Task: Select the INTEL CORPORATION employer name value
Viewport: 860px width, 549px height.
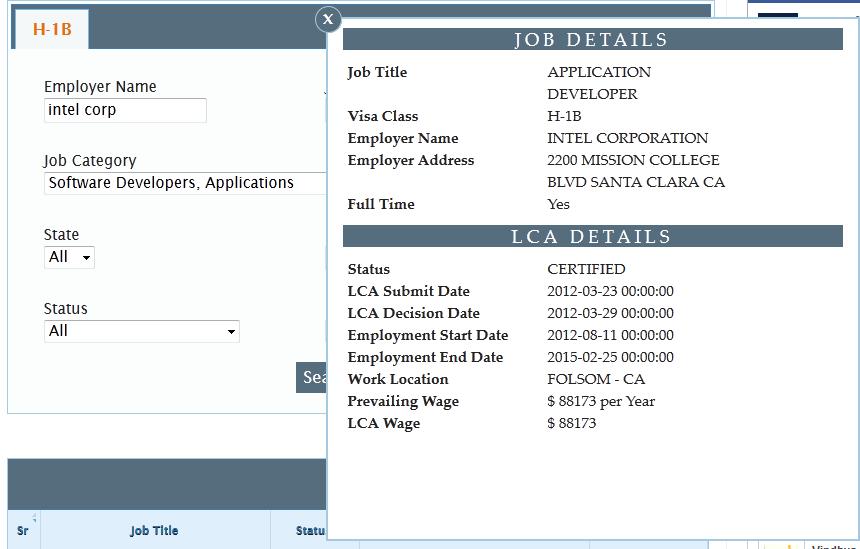Action: coord(627,138)
